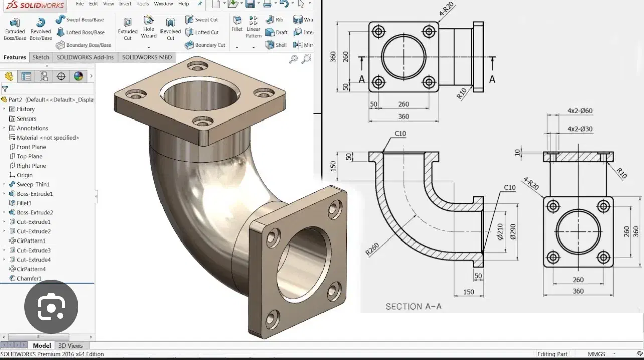Open the File menu
This screenshot has width=644, height=360.
(80, 4)
